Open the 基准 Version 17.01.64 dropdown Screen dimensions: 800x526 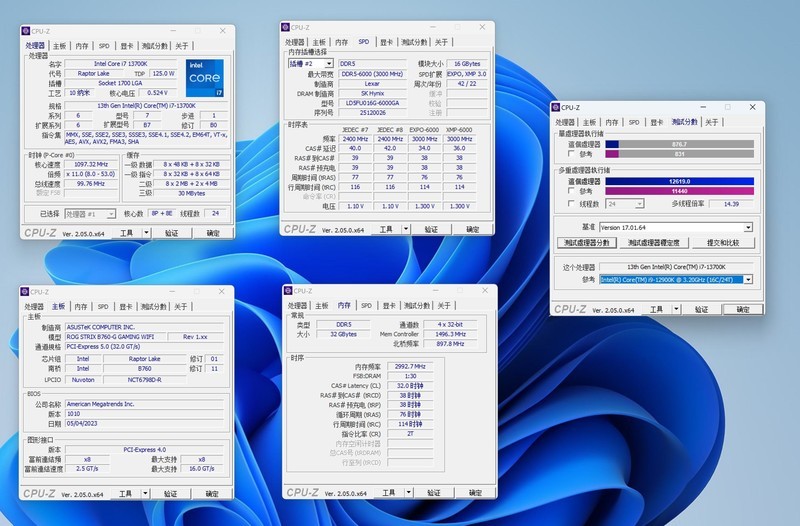pyautogui.click(x=748, y=228)
